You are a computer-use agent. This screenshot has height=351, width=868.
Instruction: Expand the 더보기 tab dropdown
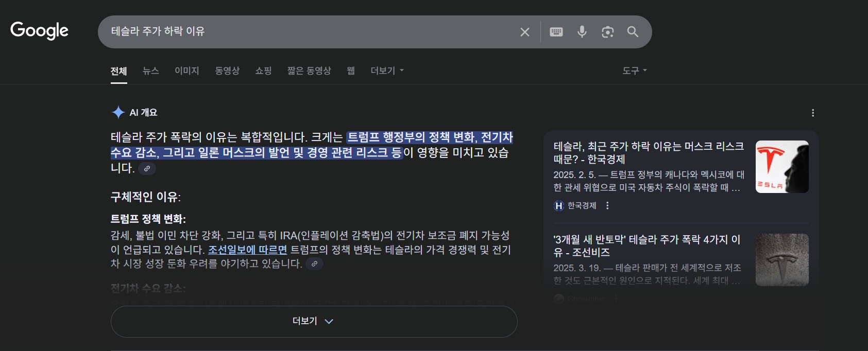pyautogui.click(x=387, y=71)
